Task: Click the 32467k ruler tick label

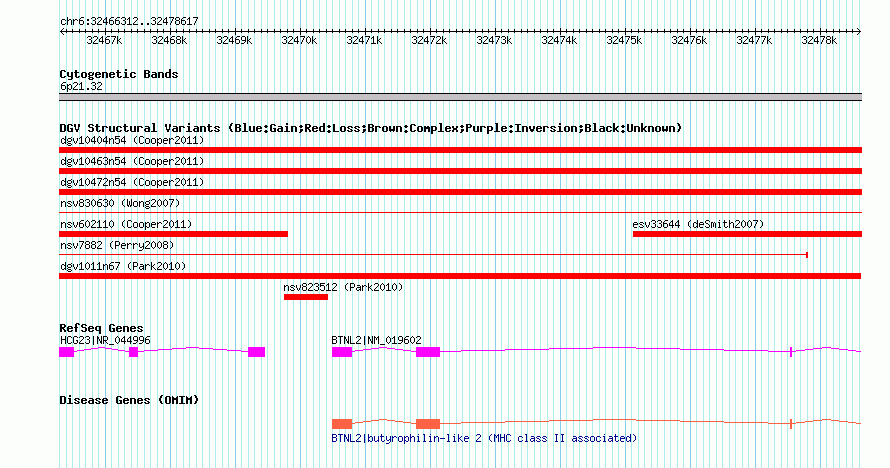Action: point(104,40)
